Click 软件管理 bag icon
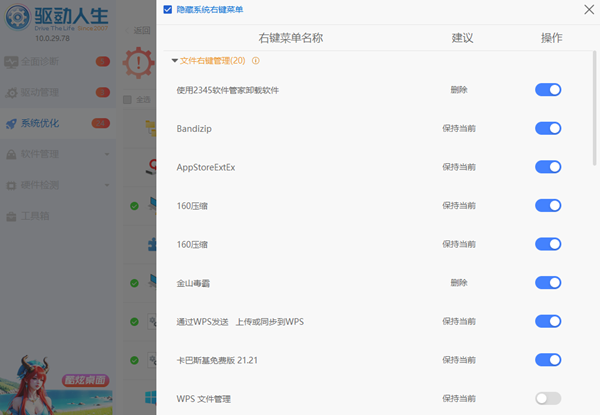This screenshot has height=415, width=600. coord(11,155)
